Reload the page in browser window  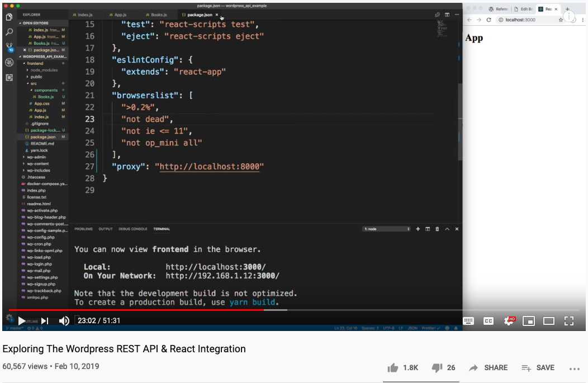489,20
